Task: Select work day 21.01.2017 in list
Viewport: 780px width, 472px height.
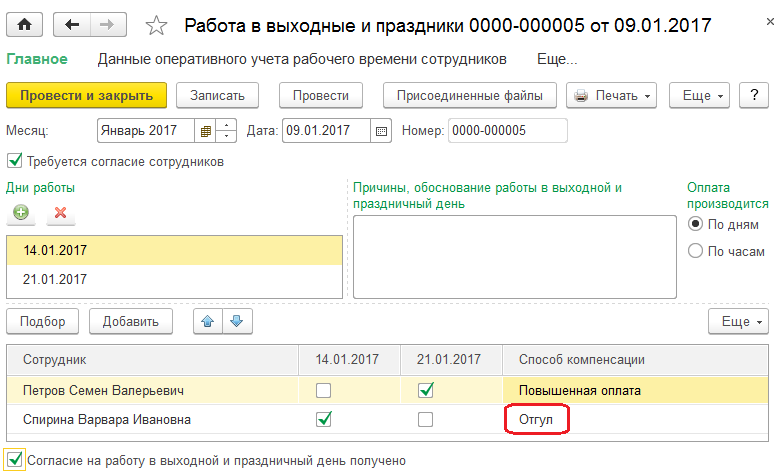Action: pyautogui.click(x=175, y=279)
